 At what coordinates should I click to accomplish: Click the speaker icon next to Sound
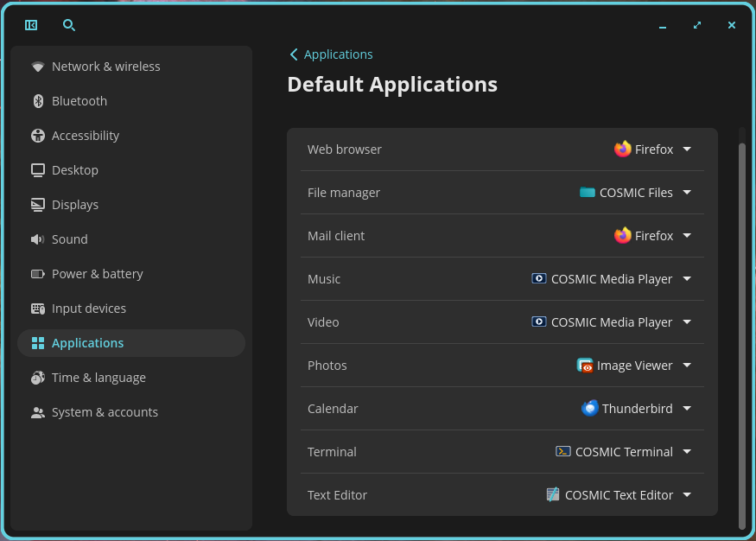36,239
